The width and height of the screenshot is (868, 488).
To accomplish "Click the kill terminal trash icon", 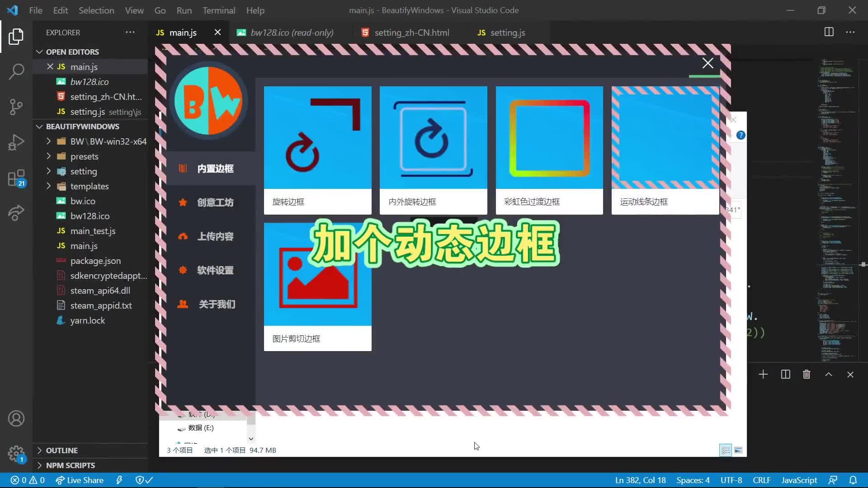I will (x=807, y=374).
